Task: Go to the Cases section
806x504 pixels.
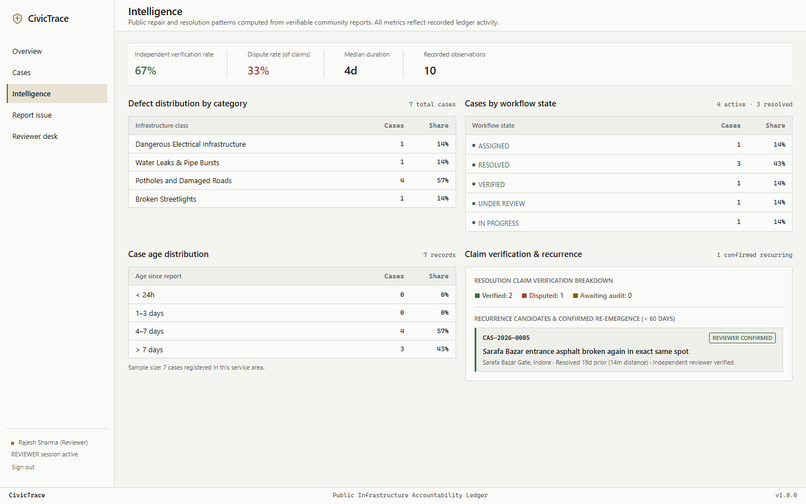Action: coord(22,73)
